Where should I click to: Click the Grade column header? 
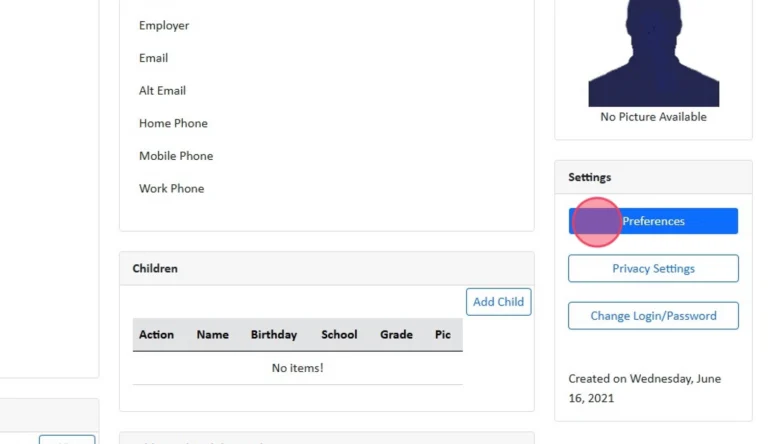tap(396, 335)
